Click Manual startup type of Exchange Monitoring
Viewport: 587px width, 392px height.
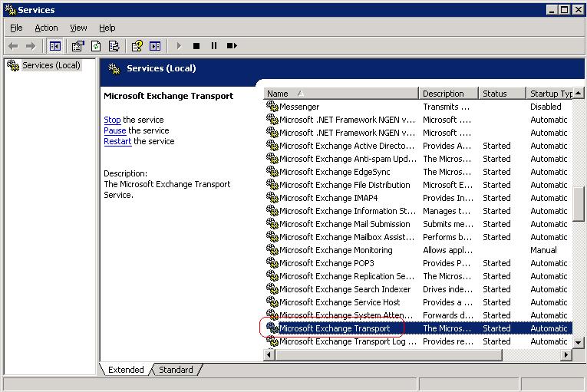543,250
